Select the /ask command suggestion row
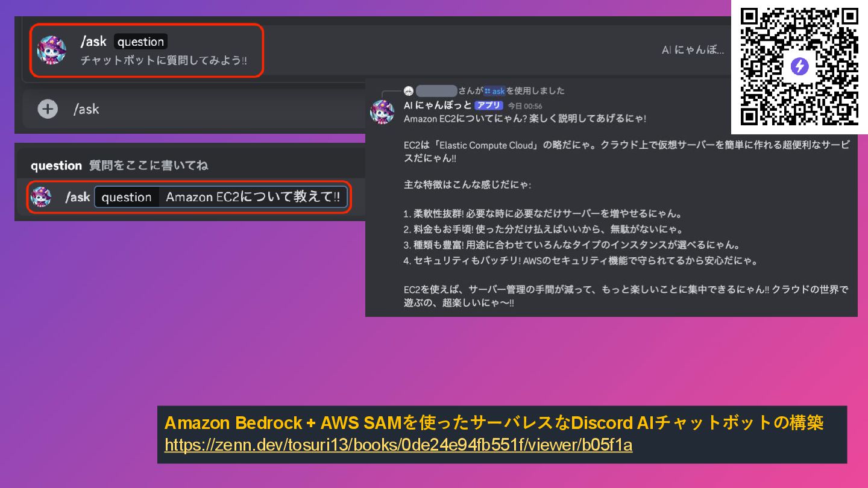This screenshot has width=868, height=488. click(147, 51)
